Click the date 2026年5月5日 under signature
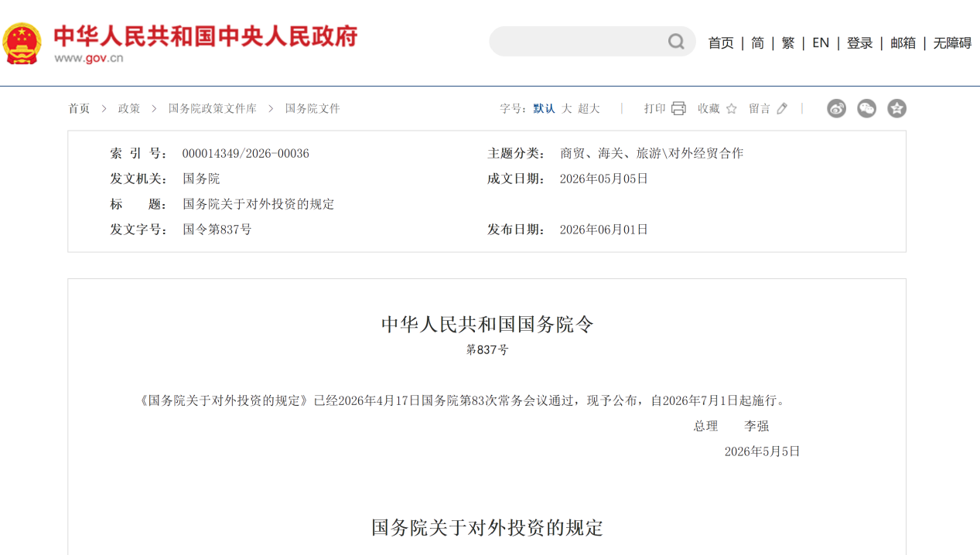This screenshot has height=555, width=980. 762,451
